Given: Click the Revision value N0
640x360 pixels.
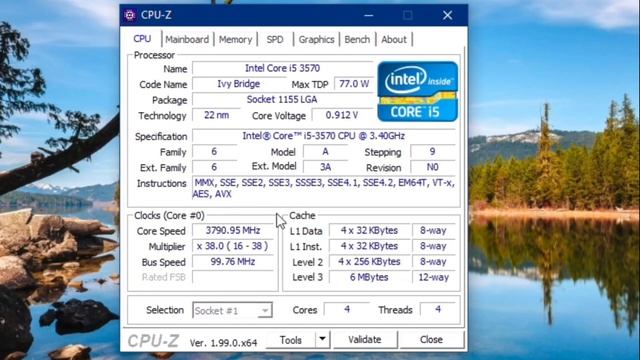Looking at the screenshot, I should click(x=432, y=167).
